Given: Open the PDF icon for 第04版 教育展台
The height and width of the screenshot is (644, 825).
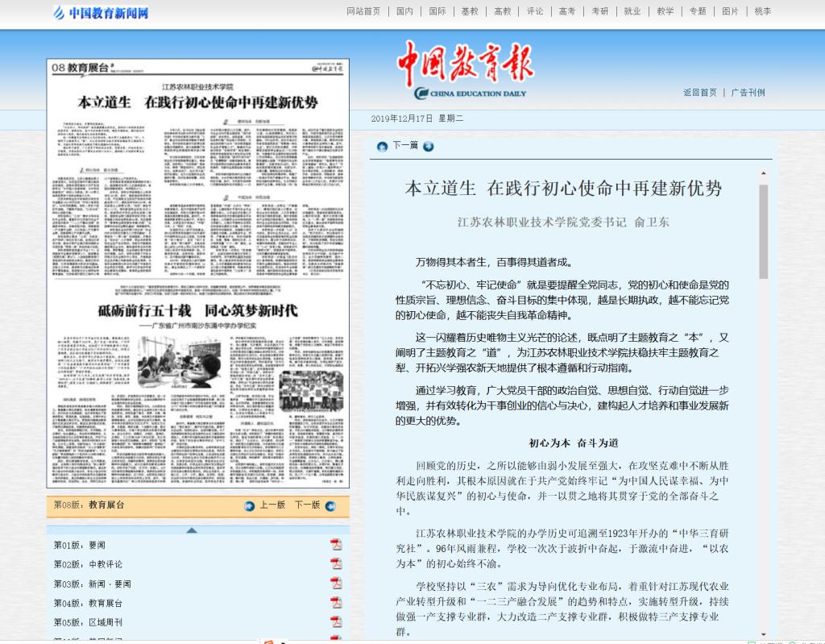Looking at the screenshot, I should click(336, 602).
